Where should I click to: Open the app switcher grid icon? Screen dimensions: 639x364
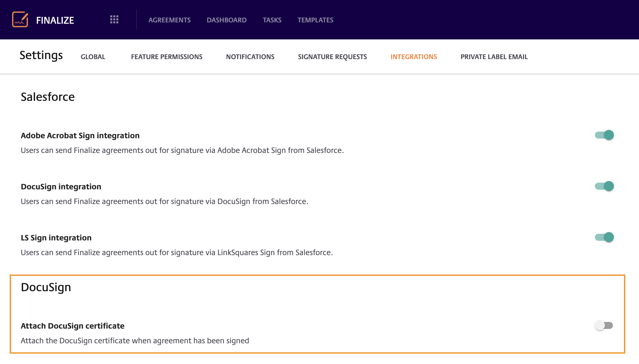pos(114,20)
